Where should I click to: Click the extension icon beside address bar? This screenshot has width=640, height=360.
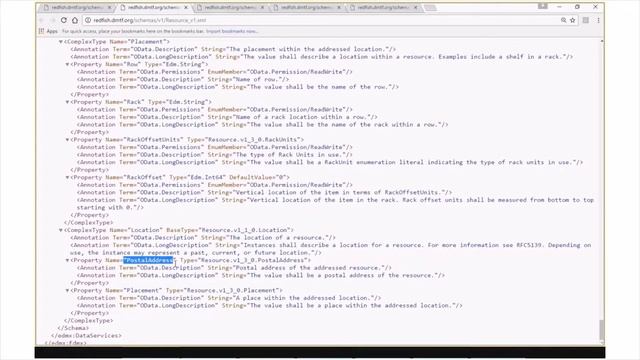coord(586,20)
